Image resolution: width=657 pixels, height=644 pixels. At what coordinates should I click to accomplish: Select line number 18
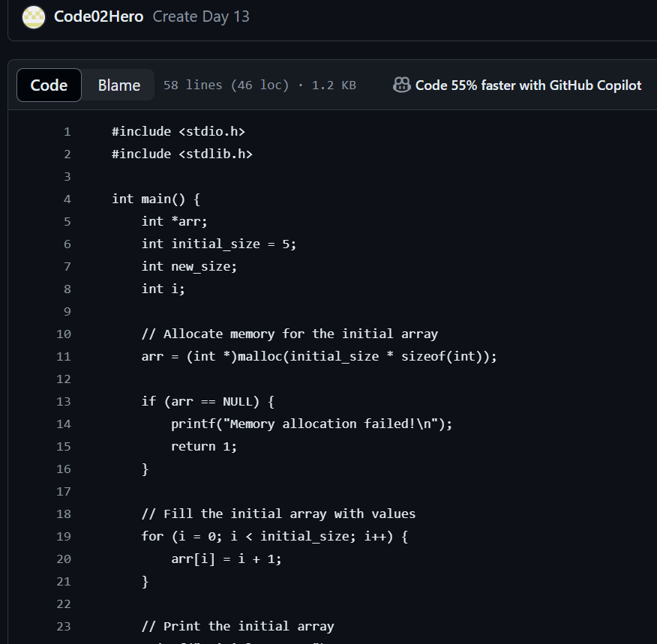(x=64, y=514)
